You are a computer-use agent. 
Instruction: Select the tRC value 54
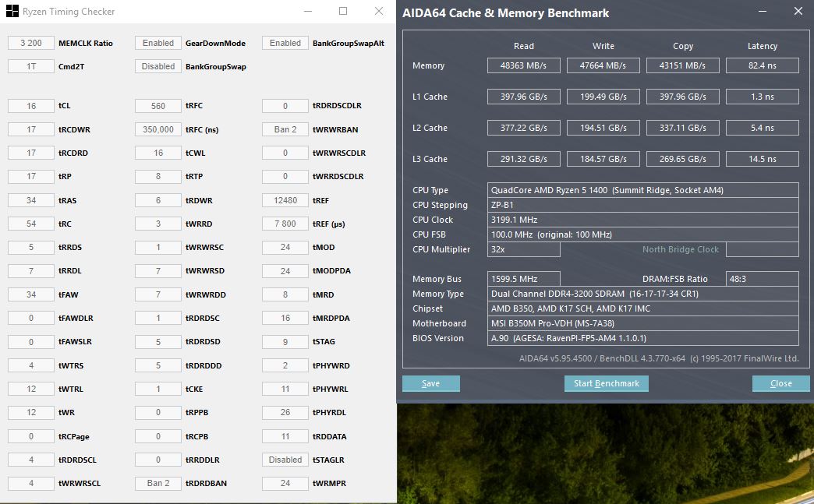point(31,224)
